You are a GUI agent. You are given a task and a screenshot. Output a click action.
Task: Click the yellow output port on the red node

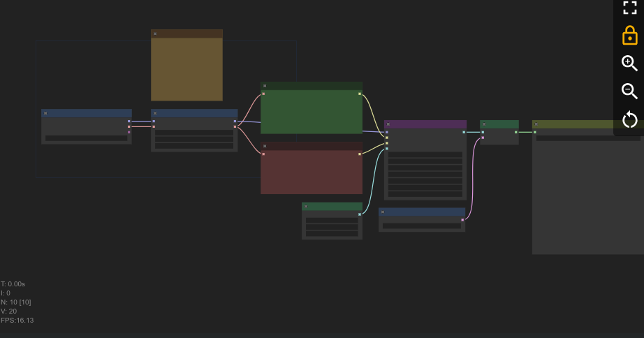pyautogui.click(x=360, y=154)
